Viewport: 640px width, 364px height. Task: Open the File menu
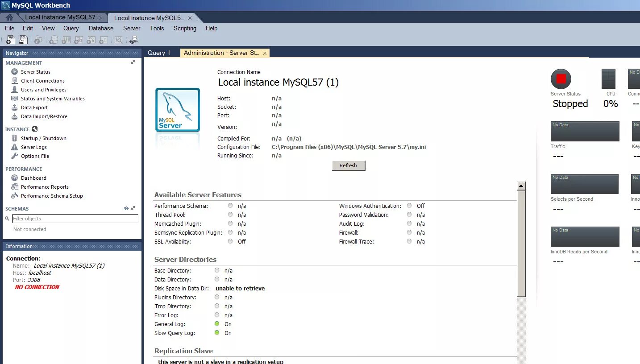[9, 28]
